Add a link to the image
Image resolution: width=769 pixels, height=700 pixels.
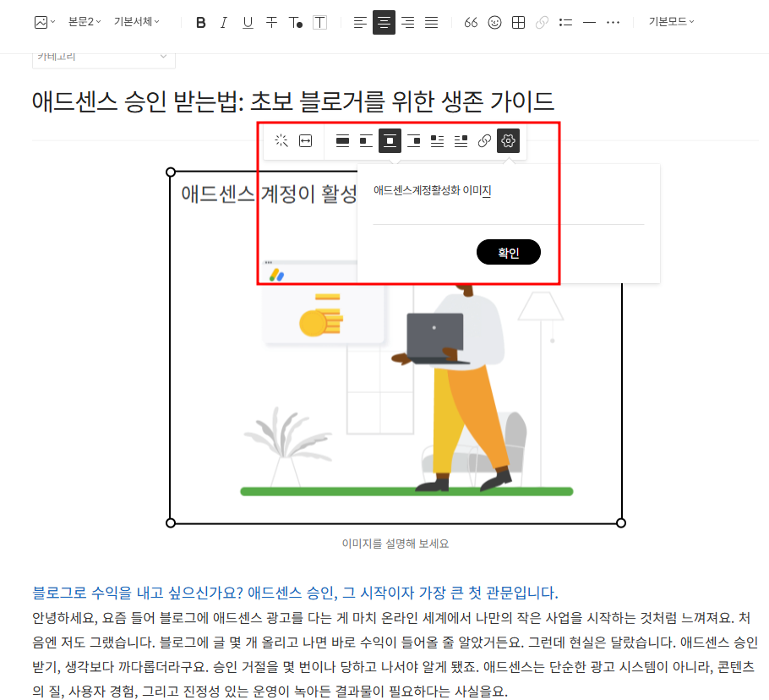[484, 141]
